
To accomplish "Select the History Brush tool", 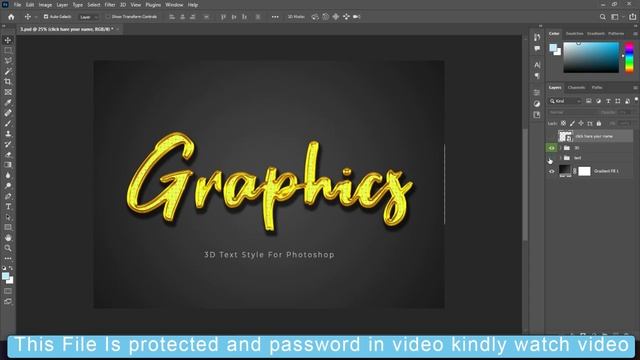I will (x=8, y=144).
